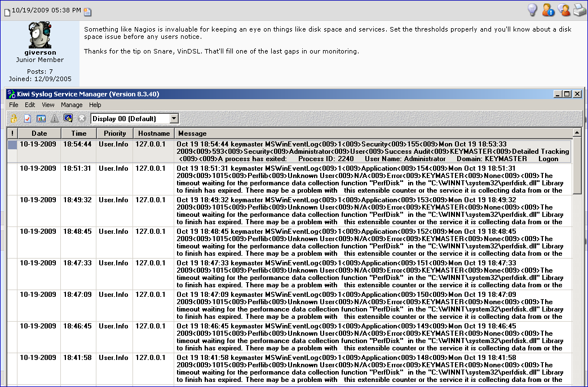Click the Priority column header
Image resolution: width=588 pixels, height=387 pixels.
pyautogui.click(x=115, y=134)
